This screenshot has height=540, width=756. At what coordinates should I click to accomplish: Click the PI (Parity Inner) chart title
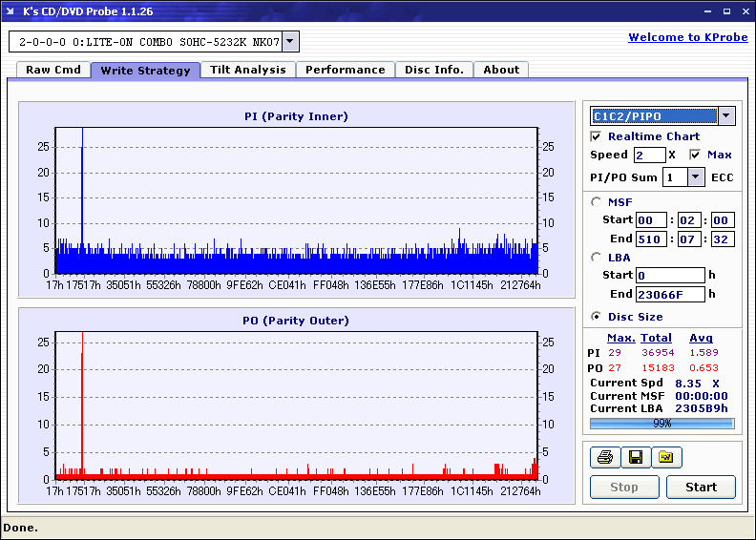pyautogui.click(x=296, y=116)
